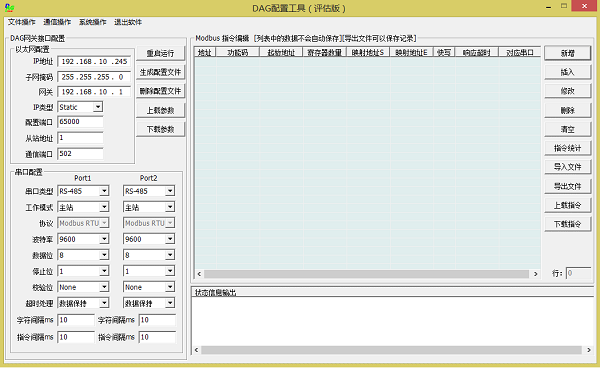This screenshot has width=600, height=368.
Task: Click the 生成配置文件 button
Action: pos(160,72)
